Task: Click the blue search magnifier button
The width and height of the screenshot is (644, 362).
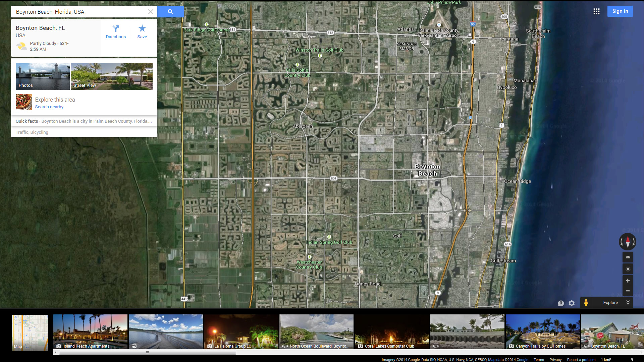Action: (x=170, y=12)
